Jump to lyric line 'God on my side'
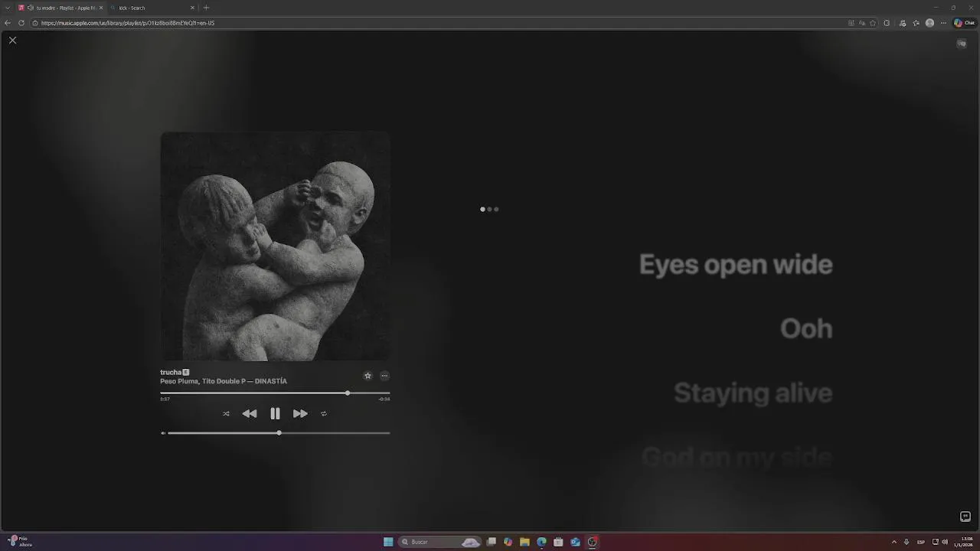Viewport: 980px width, 551px height. pos(737,457)
